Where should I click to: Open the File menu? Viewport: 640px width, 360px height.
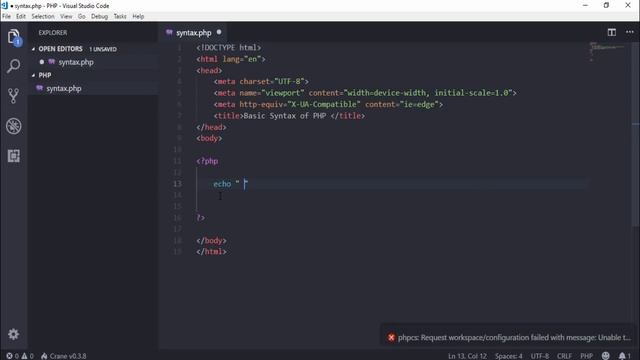point(7,16)
